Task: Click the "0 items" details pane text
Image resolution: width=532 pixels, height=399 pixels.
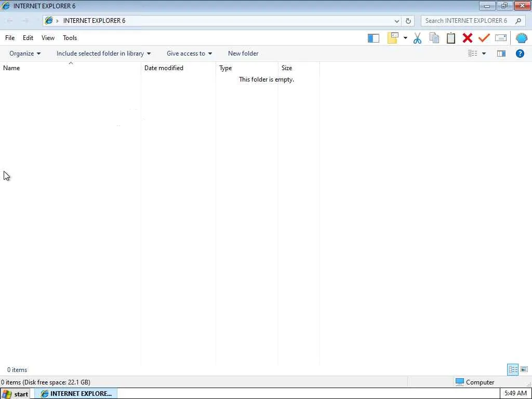Action: pyautogui.click(x=17, y=370)
